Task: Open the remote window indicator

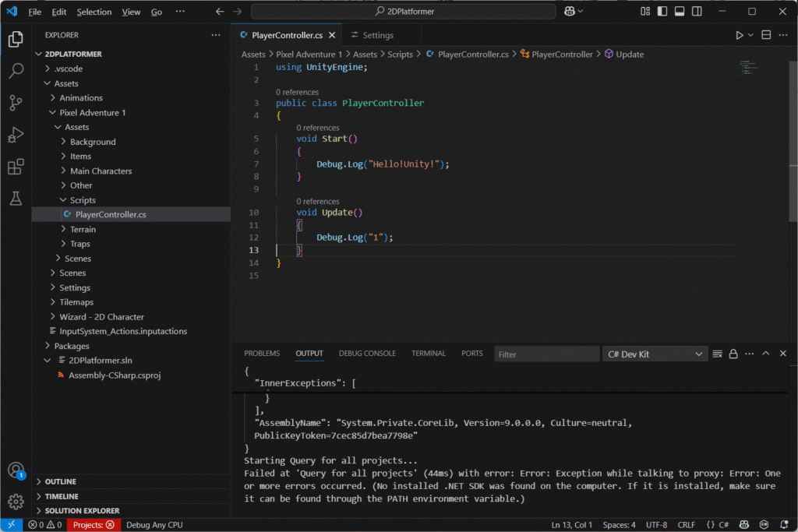Action: (11, 524)
